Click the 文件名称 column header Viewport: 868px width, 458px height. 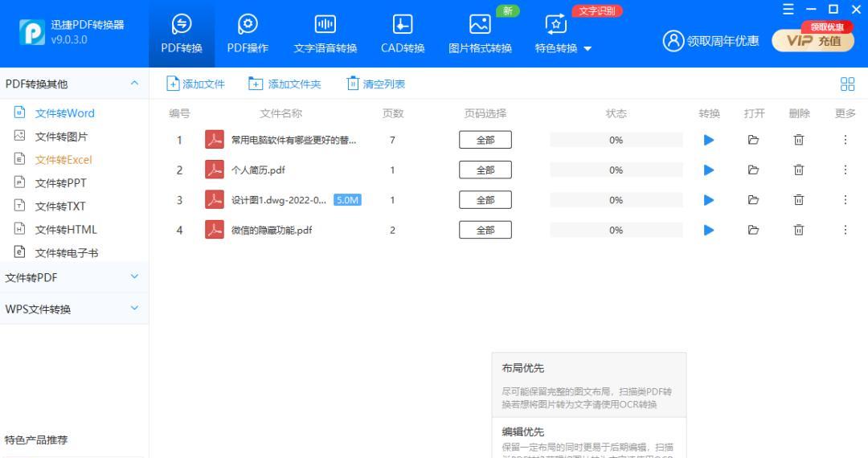point(280,113)
